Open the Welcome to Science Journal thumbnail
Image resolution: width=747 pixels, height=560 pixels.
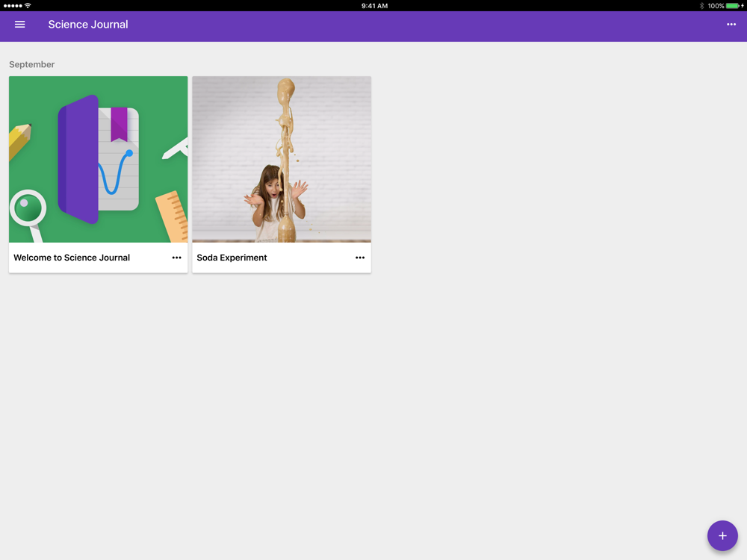(x=98, y=160)
